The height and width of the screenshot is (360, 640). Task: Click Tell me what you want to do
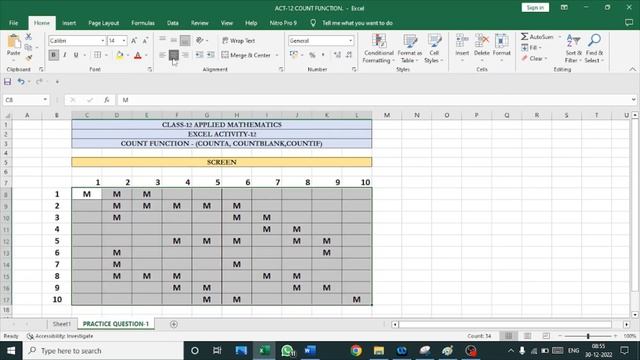click(357, 23)
